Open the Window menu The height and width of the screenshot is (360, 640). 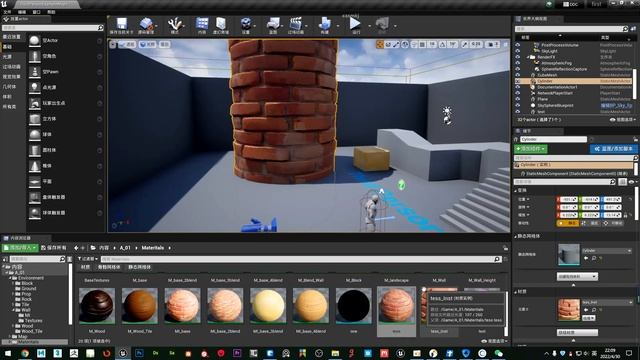coord(36,12)
